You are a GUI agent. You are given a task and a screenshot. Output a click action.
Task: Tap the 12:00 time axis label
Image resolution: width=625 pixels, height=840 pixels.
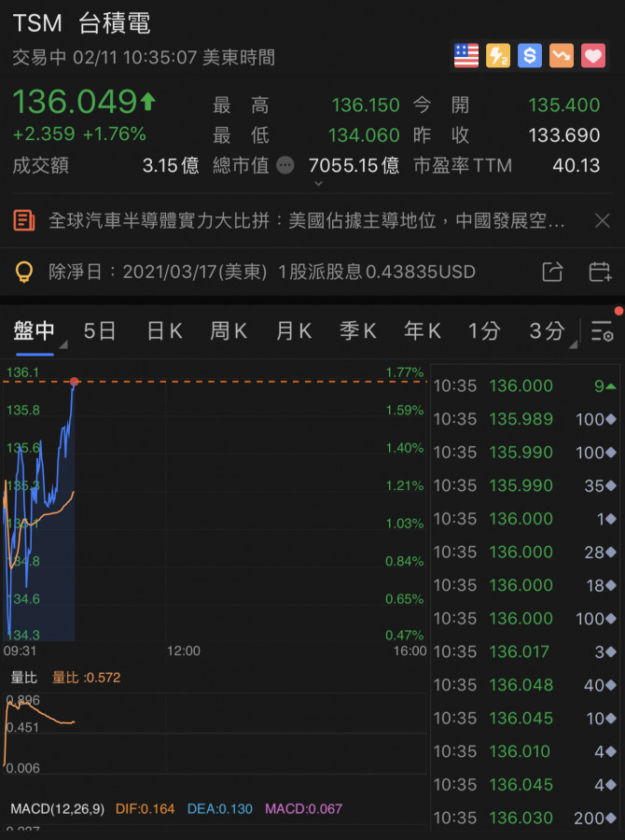click(x=184, y=651)
